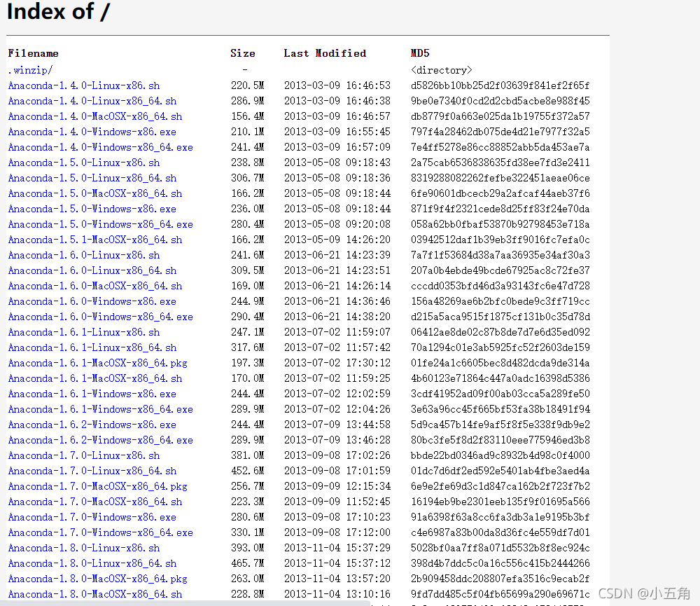The height and width of the screenshot is (606, 700).
Task: Select MD5 hash d5826bb10bb25d2f03639f841ef2f65f
Action: coord(500,85)
